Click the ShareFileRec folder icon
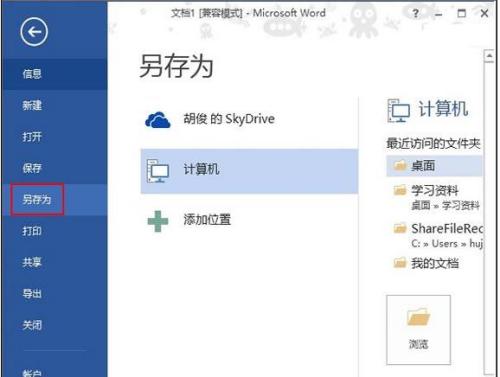 400,228
